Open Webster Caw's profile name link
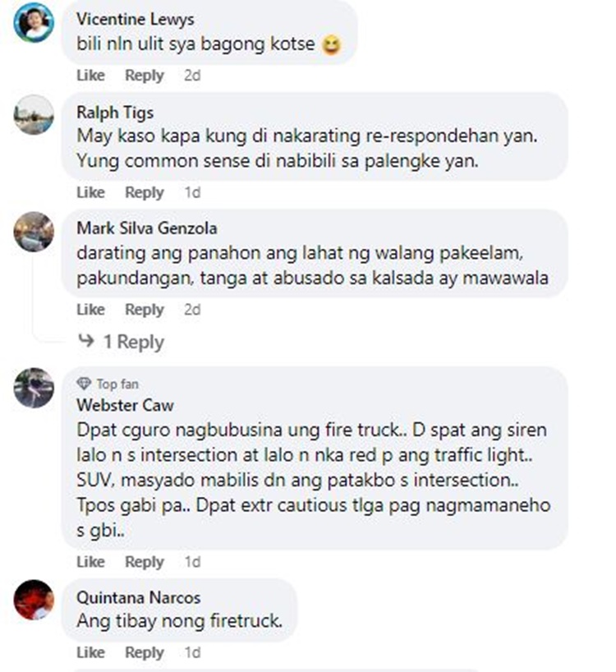 click(125, 405)
